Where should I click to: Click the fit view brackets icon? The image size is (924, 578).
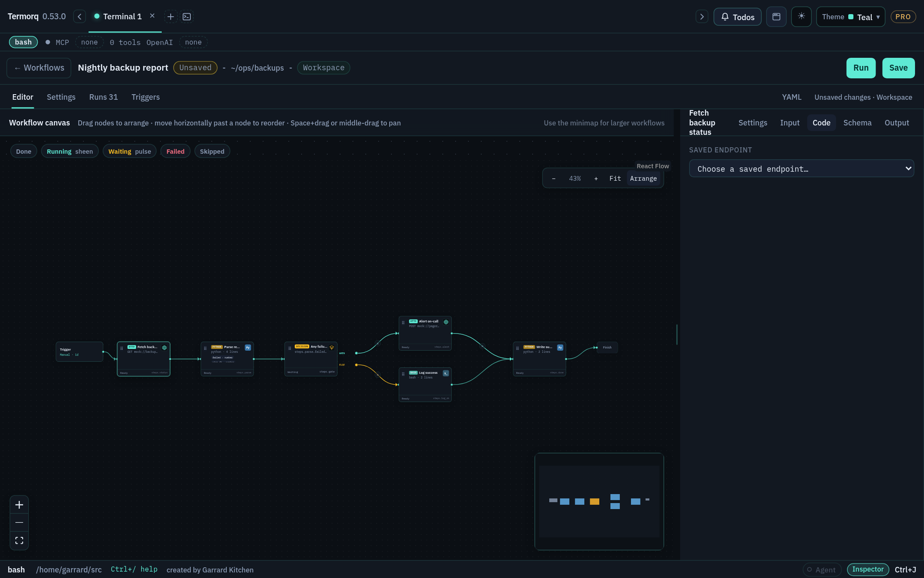(19, 540)
